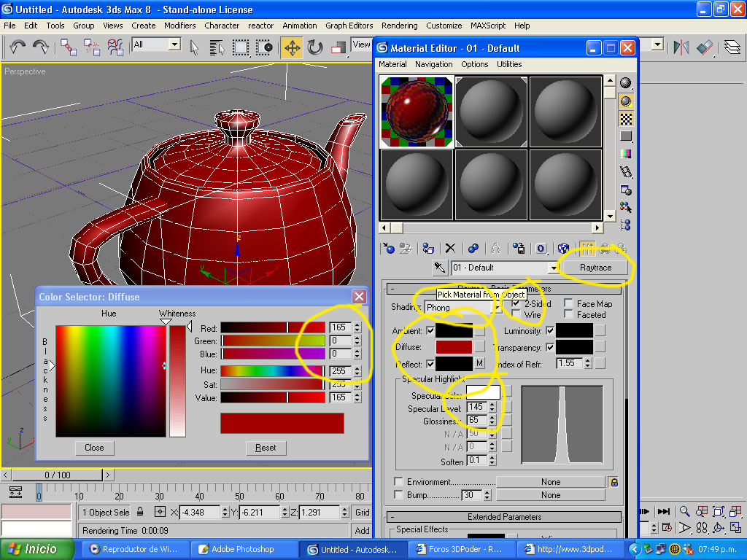Toggle the Luminosity checkbox
Viewport: 747px width, 560px height.
coord(550,330)
